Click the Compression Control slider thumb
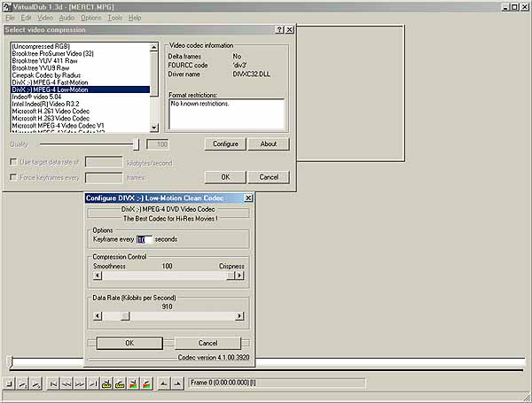The image size is (532, 403). pos(231,275)
